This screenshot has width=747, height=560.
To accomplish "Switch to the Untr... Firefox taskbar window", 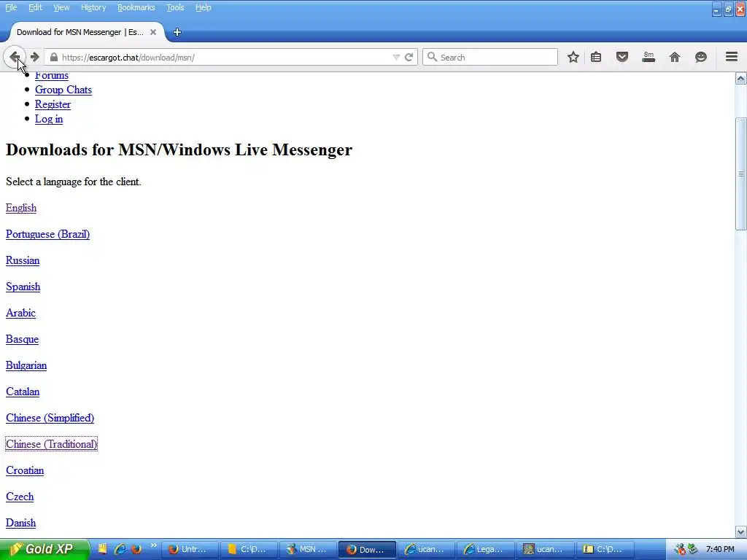I will coord(190,549).
